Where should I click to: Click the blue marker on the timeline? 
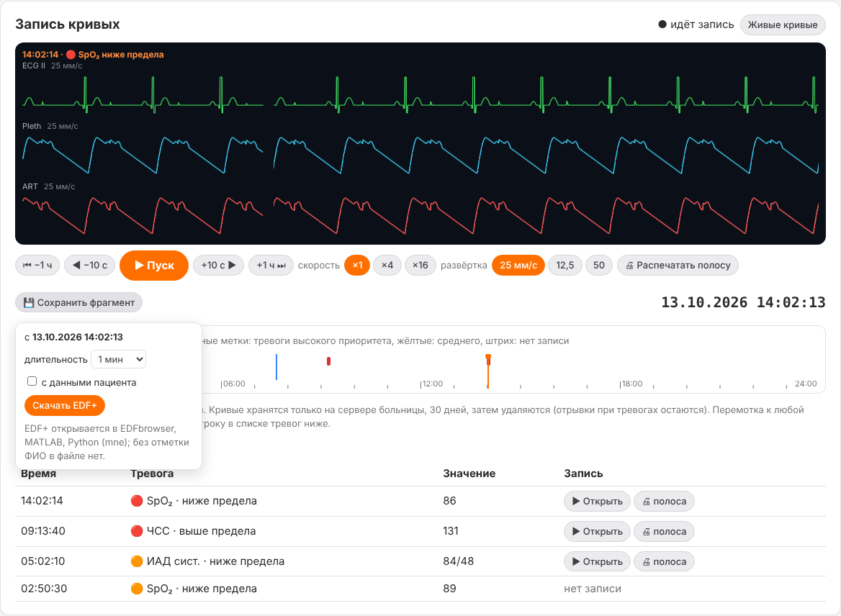[x=276, y=367]
